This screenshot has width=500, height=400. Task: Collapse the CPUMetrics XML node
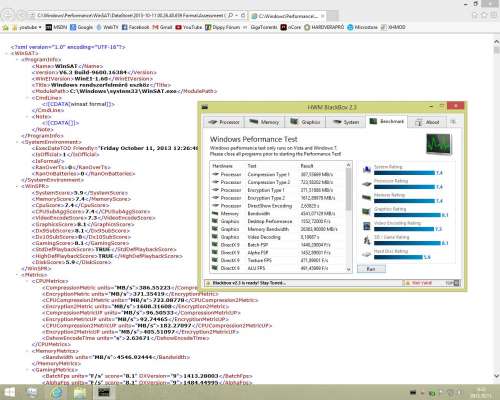28,281
